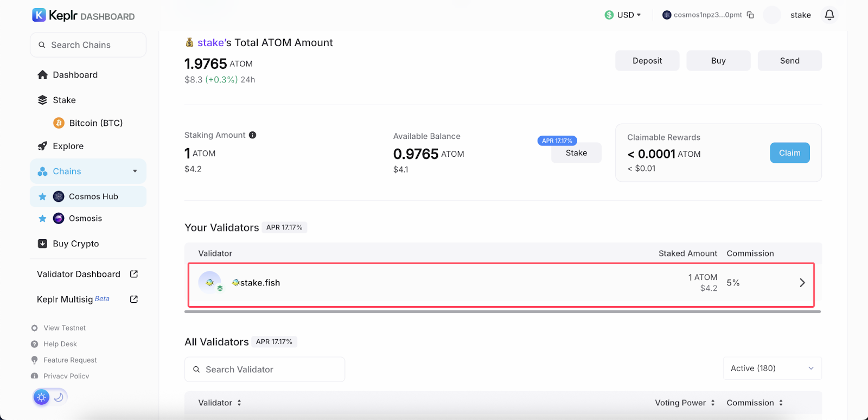The image size is (868, 420).
Task: Unfavorite Cosmos Hub using star icon
Action: click(42, 196)
